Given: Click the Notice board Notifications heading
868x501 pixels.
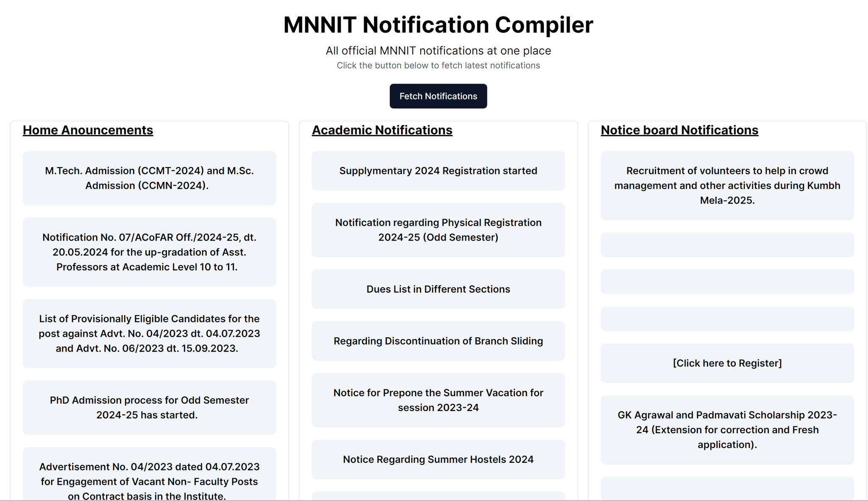Looking at the screenshot, I should [x=679, y=130].
